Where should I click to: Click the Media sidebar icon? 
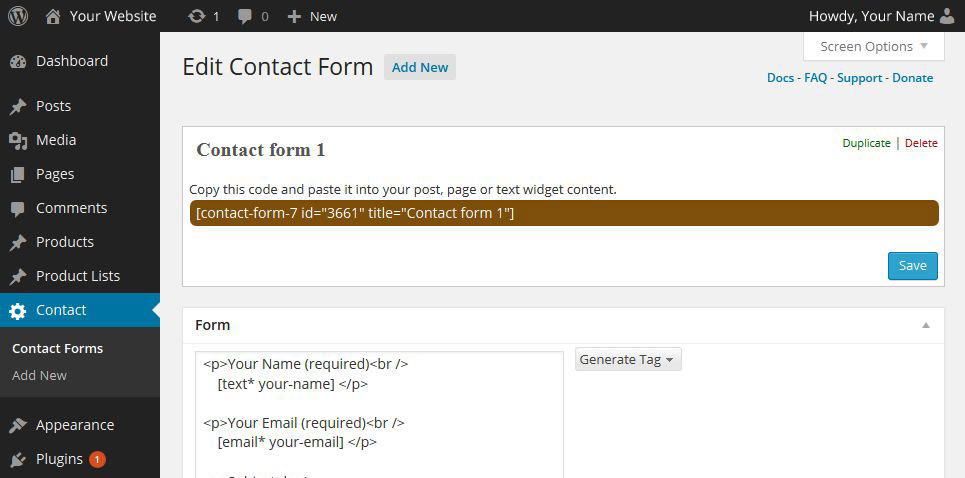coord(17,140)
